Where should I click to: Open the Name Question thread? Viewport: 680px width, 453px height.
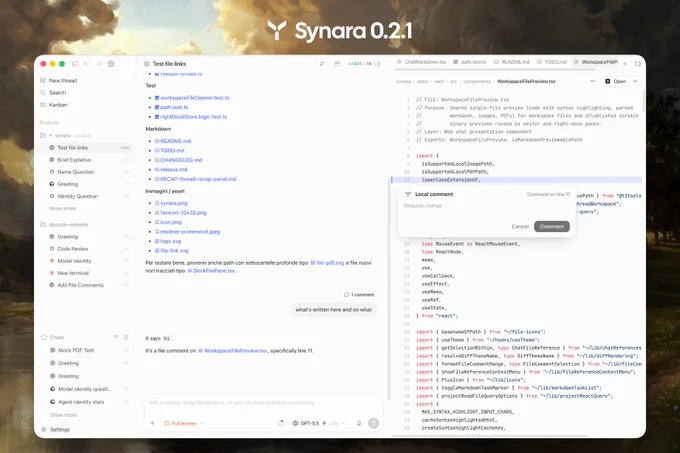coord(89,172)
